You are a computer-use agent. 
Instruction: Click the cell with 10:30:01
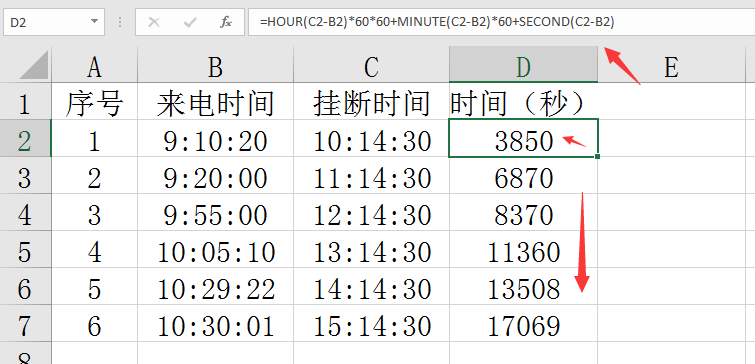pyautogui.click(x=215, y=324)
